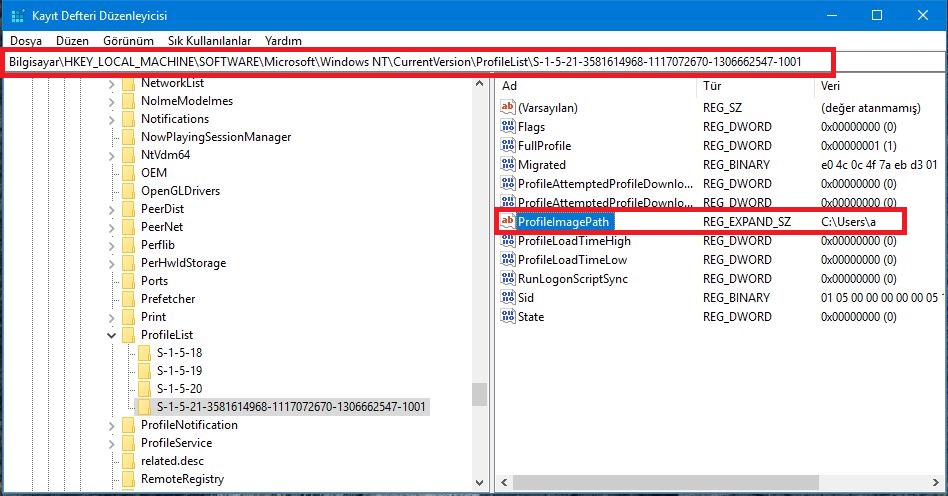Expand the PeerNet key
This screenshot has width=948, height=496.
[x=111, y=227]
